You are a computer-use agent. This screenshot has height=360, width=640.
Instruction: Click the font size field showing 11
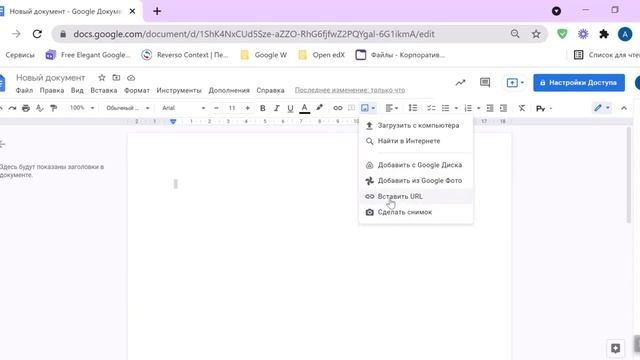[x=232, y=108]
